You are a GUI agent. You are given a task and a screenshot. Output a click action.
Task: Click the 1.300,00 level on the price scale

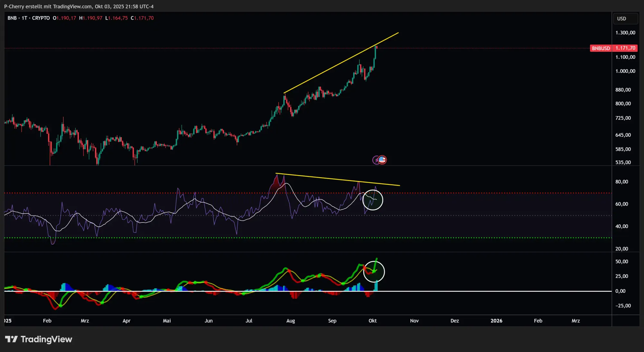point(625,33)
